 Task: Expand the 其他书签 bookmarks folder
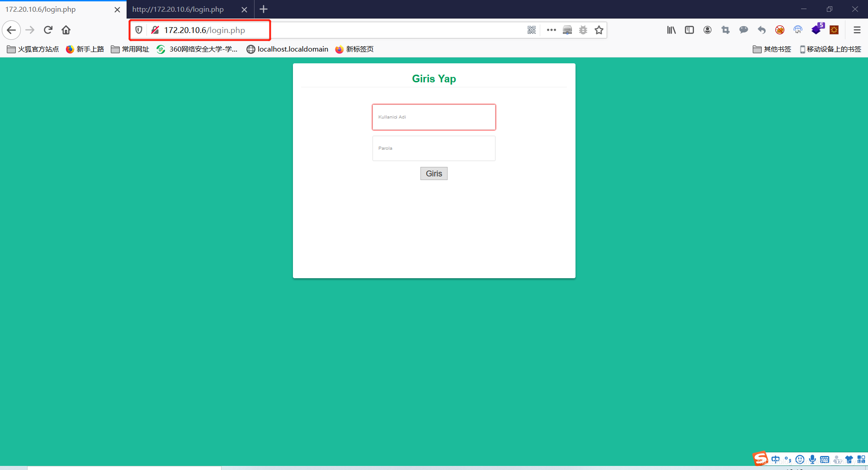pos(772,49)
